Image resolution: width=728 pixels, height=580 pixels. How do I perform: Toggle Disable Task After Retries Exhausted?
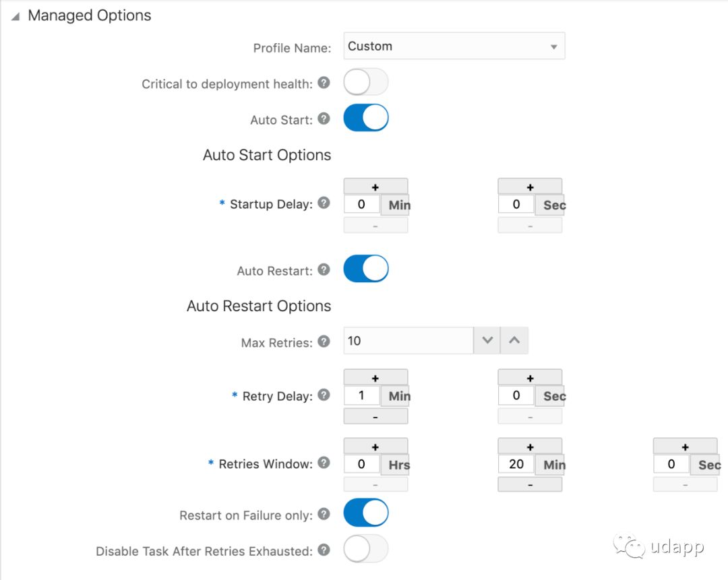tap(366, 549)
